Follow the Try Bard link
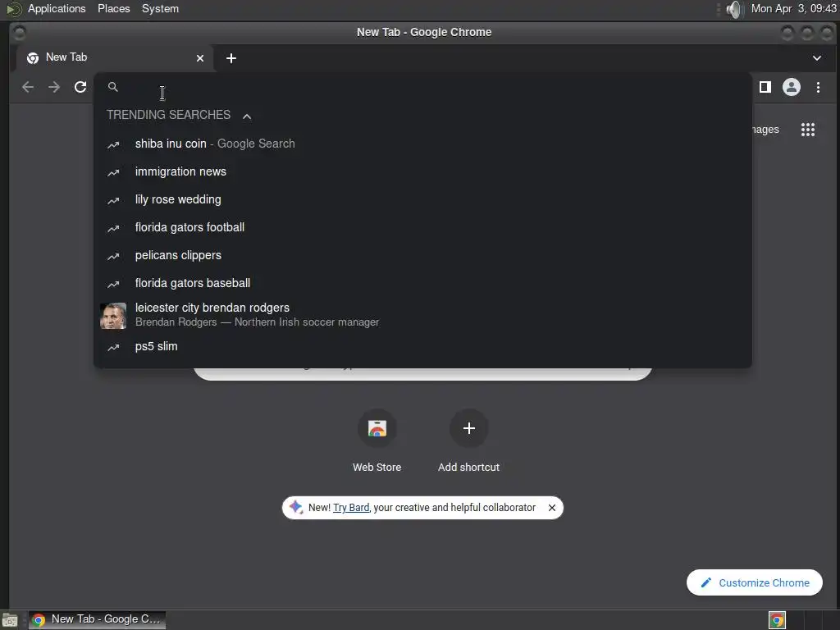Image resolution: width=840 pixels, height=630 pixels. (x=351, y=507)
